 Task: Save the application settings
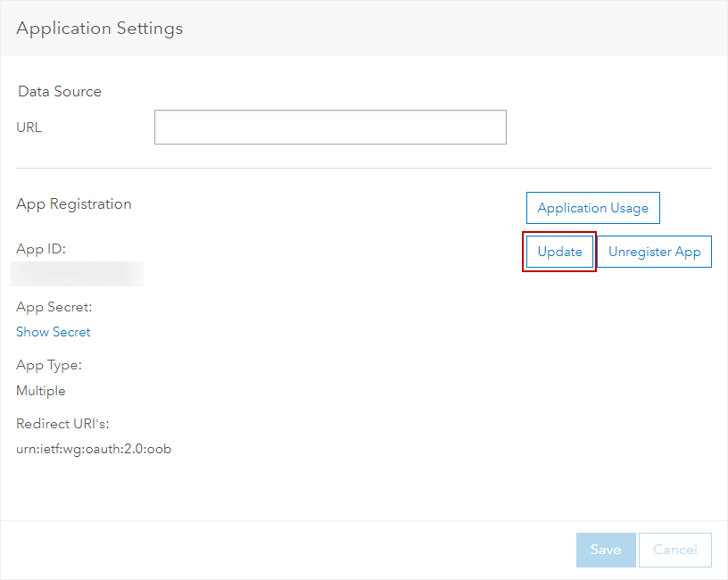click(605, 550)
